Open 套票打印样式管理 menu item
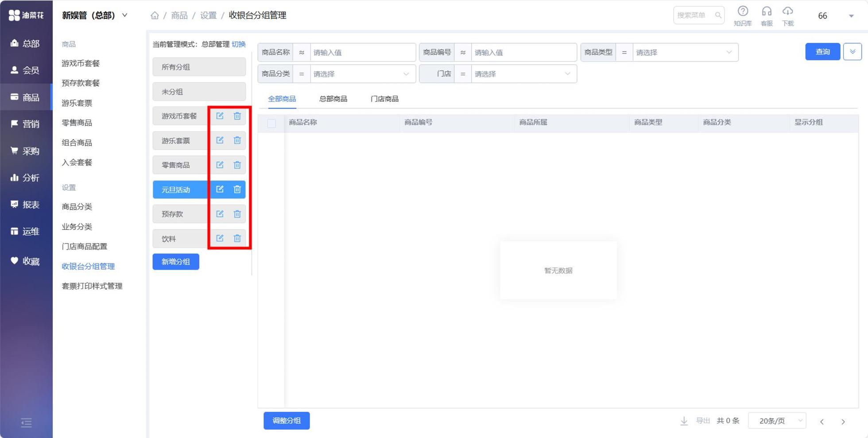This screenshot has height=438, width=868. coord(92,286)
